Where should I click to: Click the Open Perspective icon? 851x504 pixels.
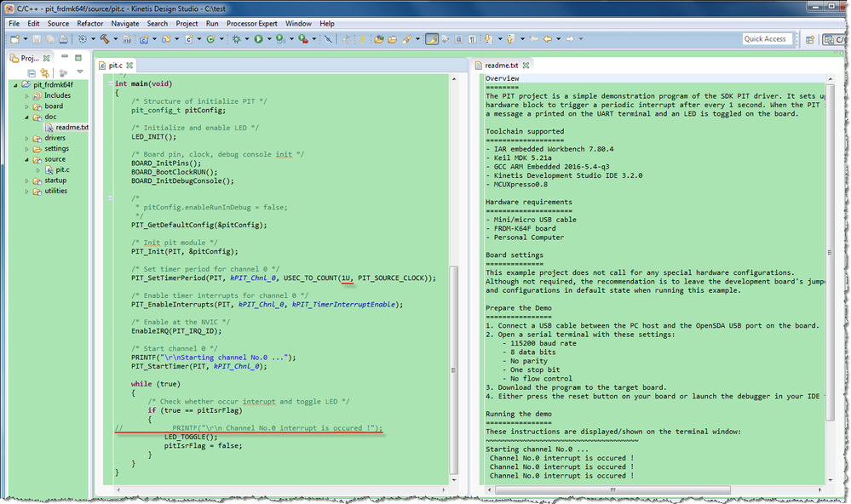(810, 39)
